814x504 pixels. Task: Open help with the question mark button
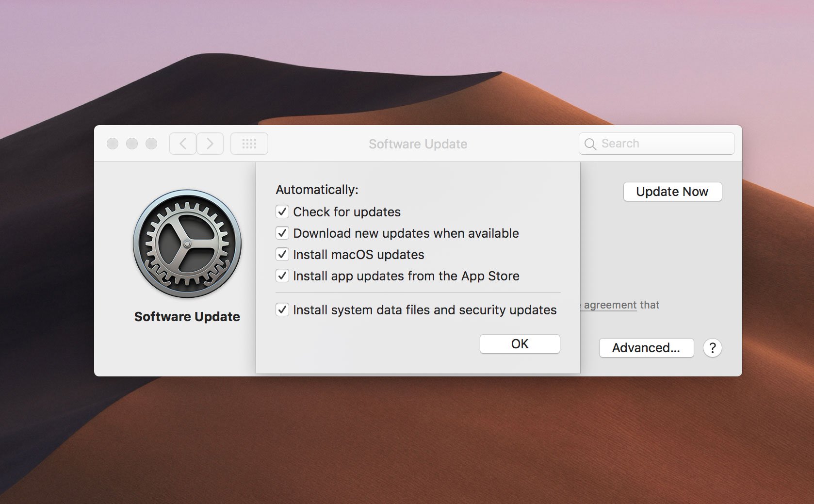click(x=713, y=348)
